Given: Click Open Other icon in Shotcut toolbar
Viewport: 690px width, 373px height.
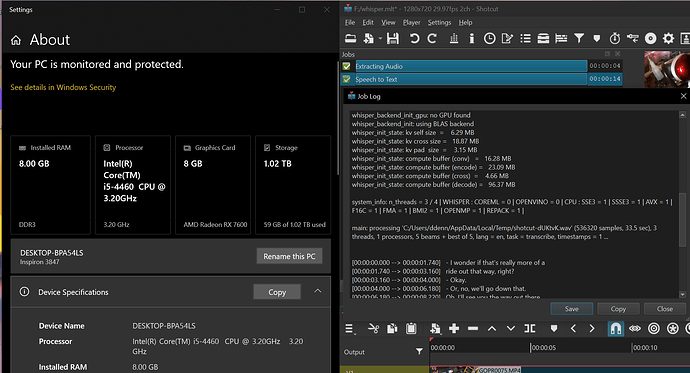Looking at the screenshot, I should (x=368, y=39).
